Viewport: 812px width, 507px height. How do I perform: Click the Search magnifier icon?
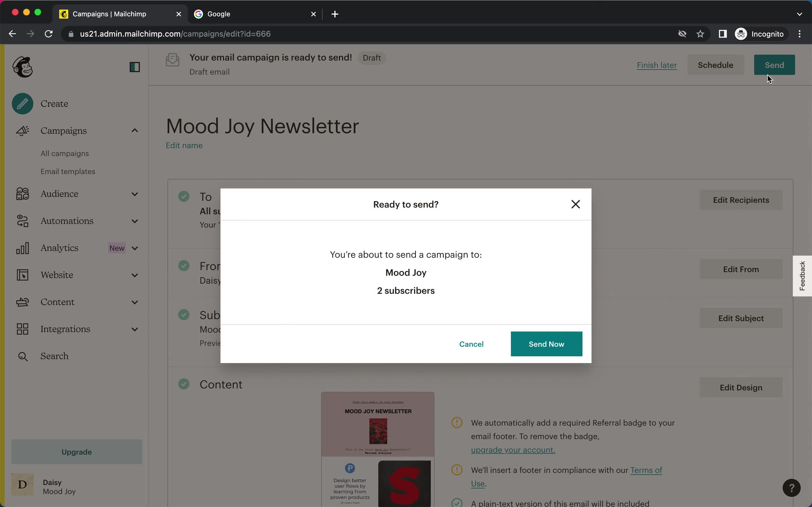[x=22, y=356]
